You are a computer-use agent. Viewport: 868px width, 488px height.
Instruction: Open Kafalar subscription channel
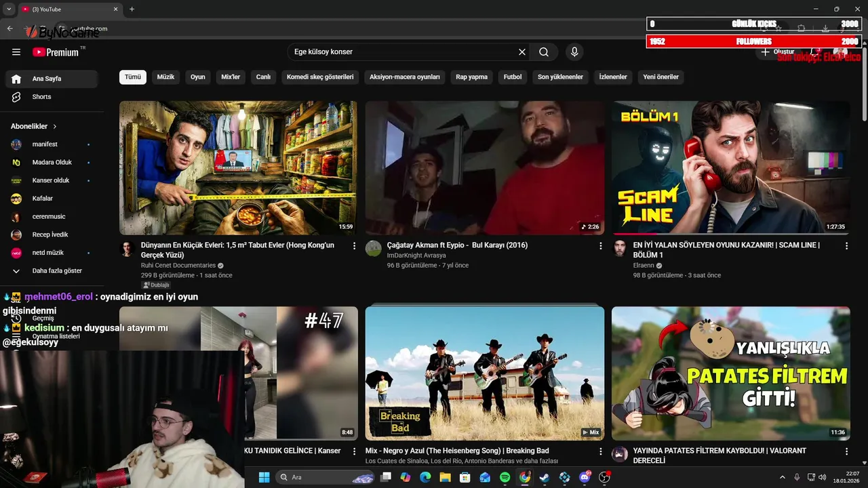click(52, 199)
